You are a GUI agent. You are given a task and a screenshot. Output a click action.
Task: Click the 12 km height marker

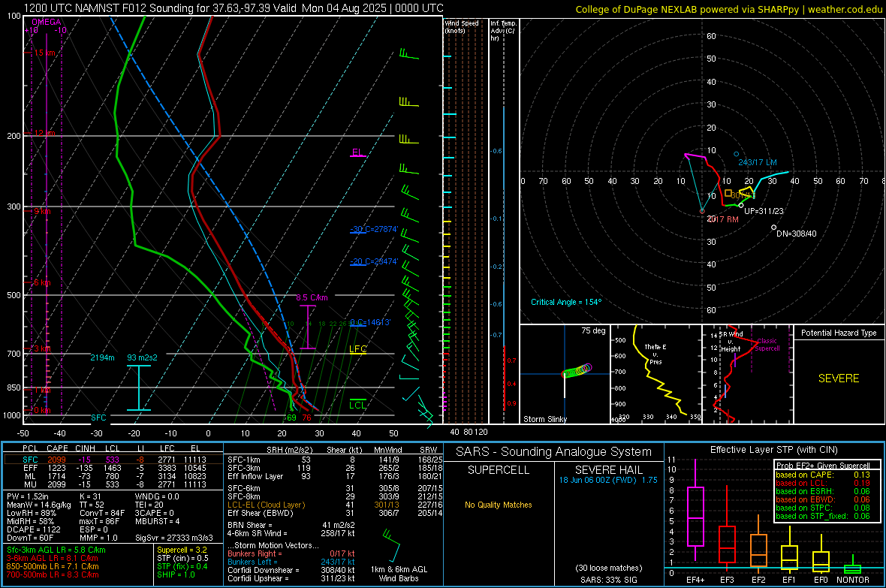44,133
